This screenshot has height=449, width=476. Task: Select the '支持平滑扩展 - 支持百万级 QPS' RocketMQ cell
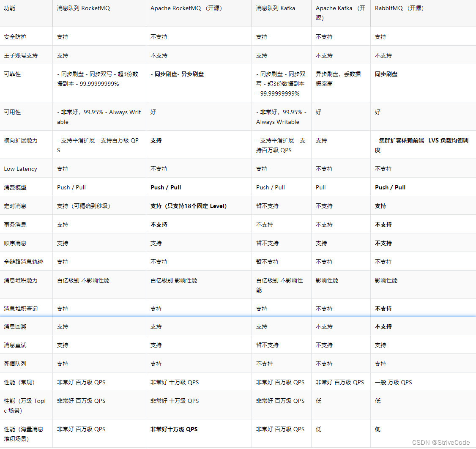[98, 145]
